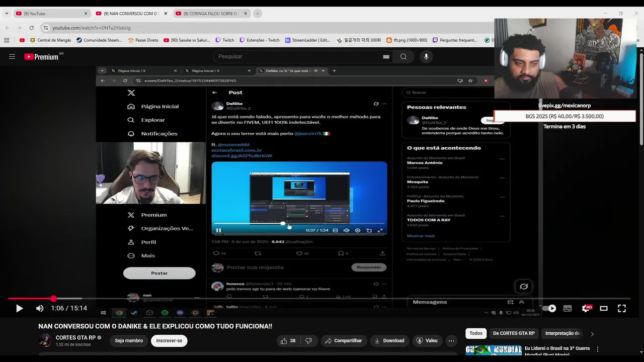Image resolution: width=644 pixels, height=362 pixels.
Task: Open the player settings gear
Action: coord(586,308)
